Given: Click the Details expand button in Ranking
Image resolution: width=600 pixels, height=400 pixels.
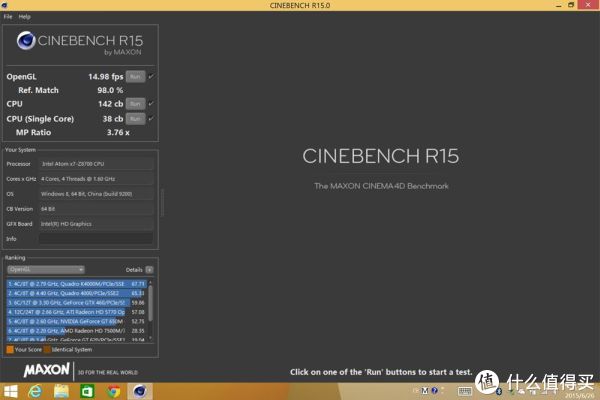Looking at the screenshot, I should pyautogui.click(x=150, y=270).
